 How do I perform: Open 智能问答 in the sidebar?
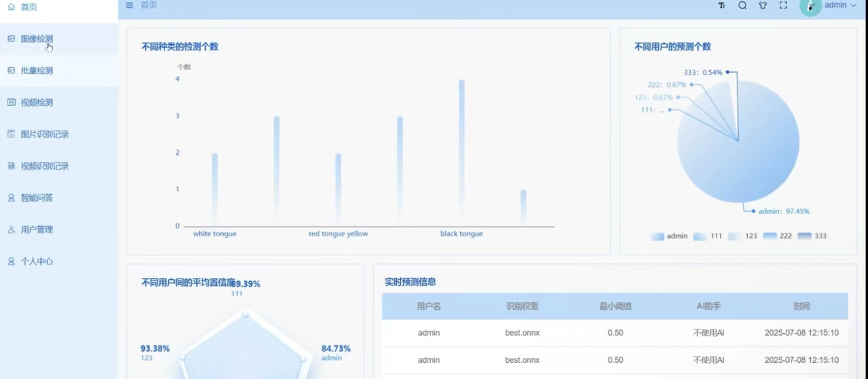[x=59, y=198]
